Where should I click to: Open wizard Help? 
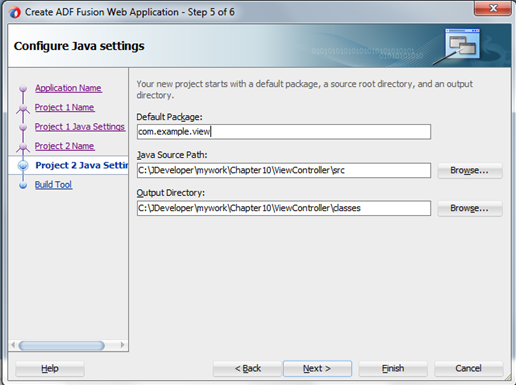tap(50, 369)
